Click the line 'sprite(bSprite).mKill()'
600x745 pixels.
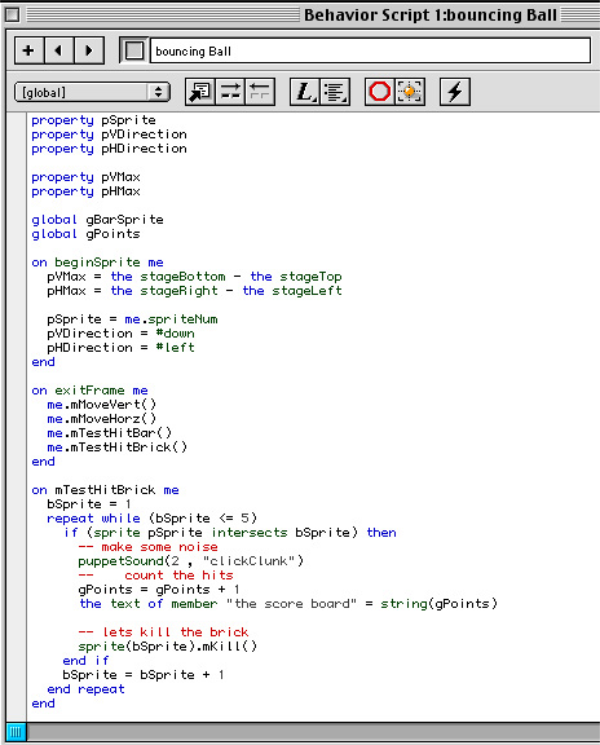168,647
